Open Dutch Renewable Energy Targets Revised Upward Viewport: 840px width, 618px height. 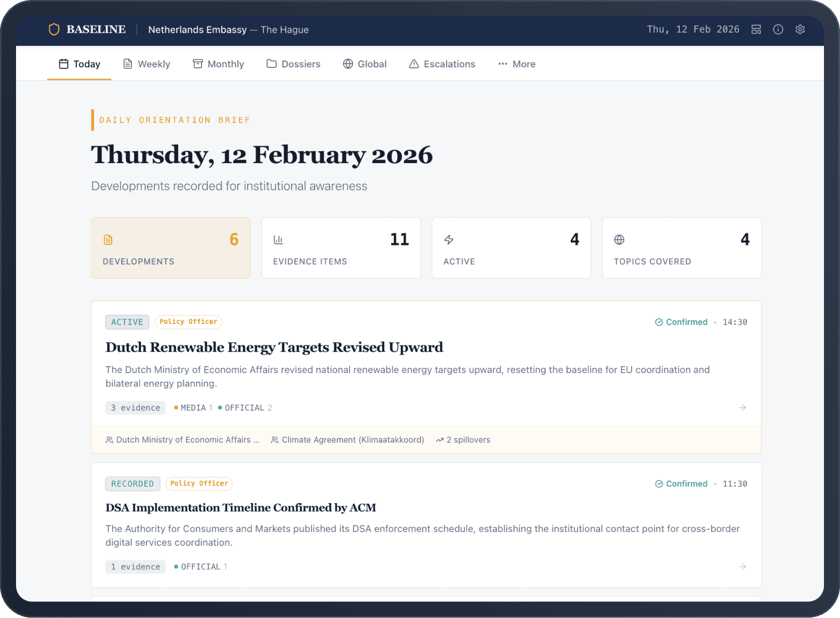[x=274, y=347]
